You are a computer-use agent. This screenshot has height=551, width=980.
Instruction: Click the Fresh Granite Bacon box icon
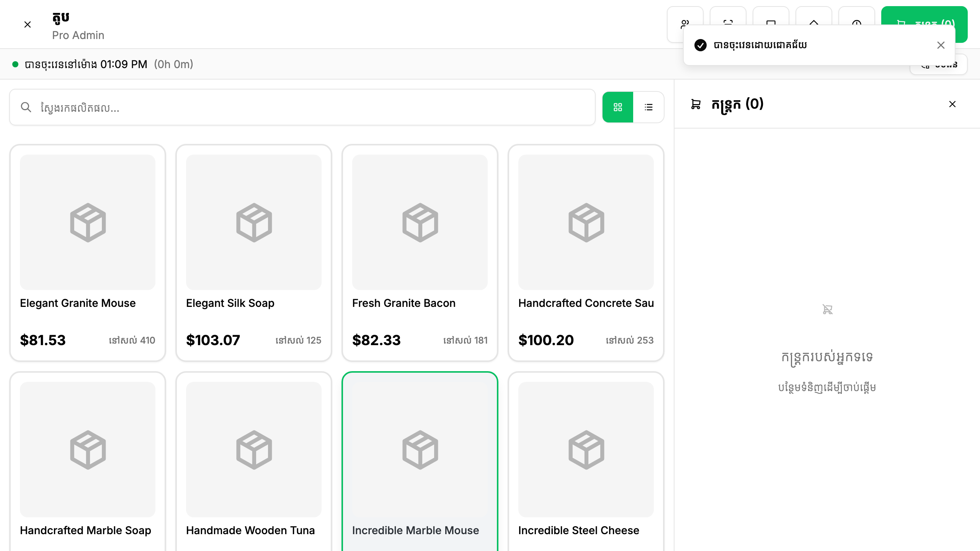click(420, 222)
